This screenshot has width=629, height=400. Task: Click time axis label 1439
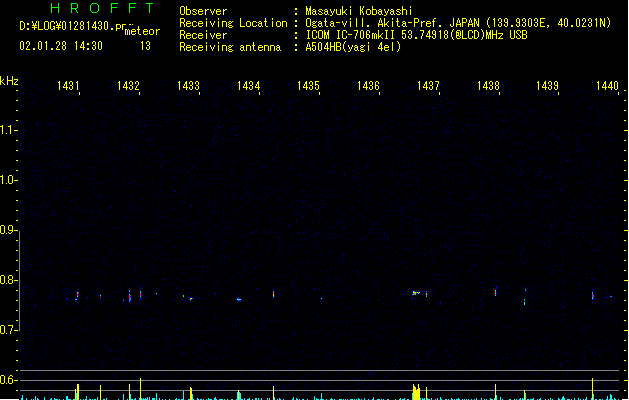click(x=547, y=85)
